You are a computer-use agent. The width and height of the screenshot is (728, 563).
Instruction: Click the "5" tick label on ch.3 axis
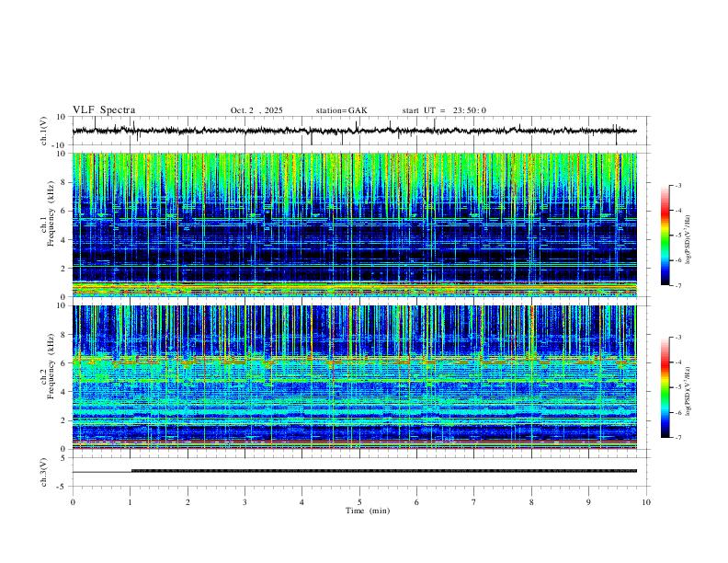(x=63, y=457)
